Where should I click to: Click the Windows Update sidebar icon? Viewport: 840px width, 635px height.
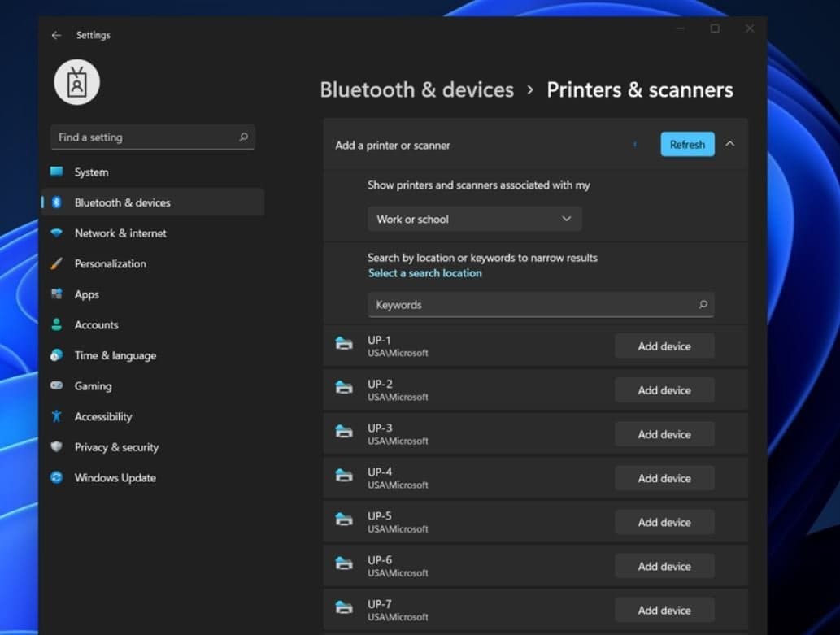(x=56, y=478)
